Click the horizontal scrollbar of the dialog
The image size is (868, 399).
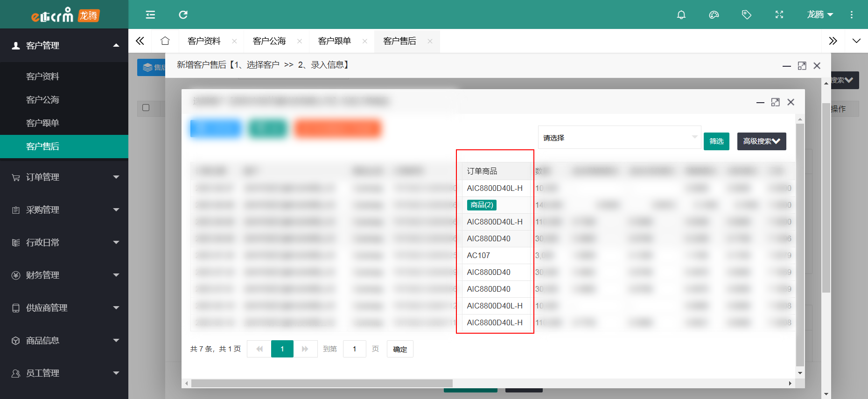322,383
